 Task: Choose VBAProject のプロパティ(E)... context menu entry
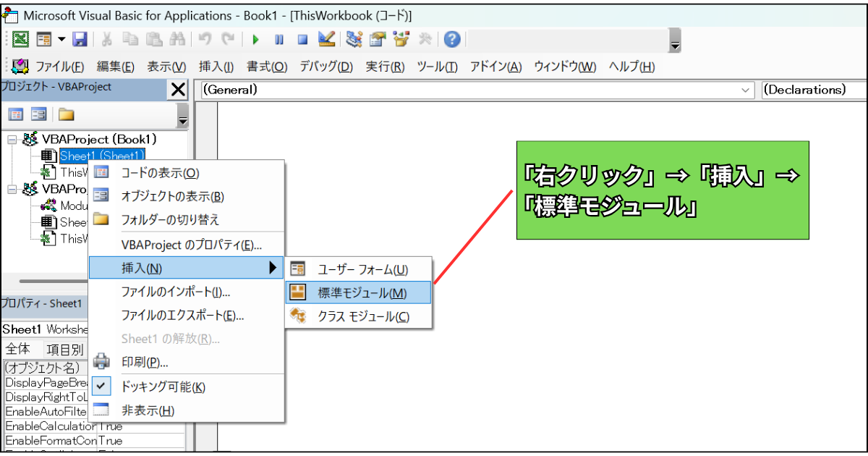(x=187, y=245)
